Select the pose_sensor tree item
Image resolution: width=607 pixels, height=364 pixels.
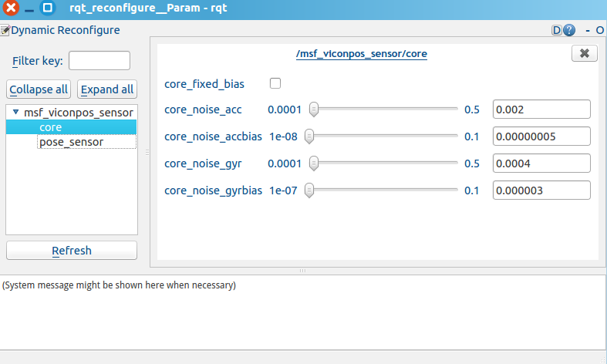coord(86,142)
